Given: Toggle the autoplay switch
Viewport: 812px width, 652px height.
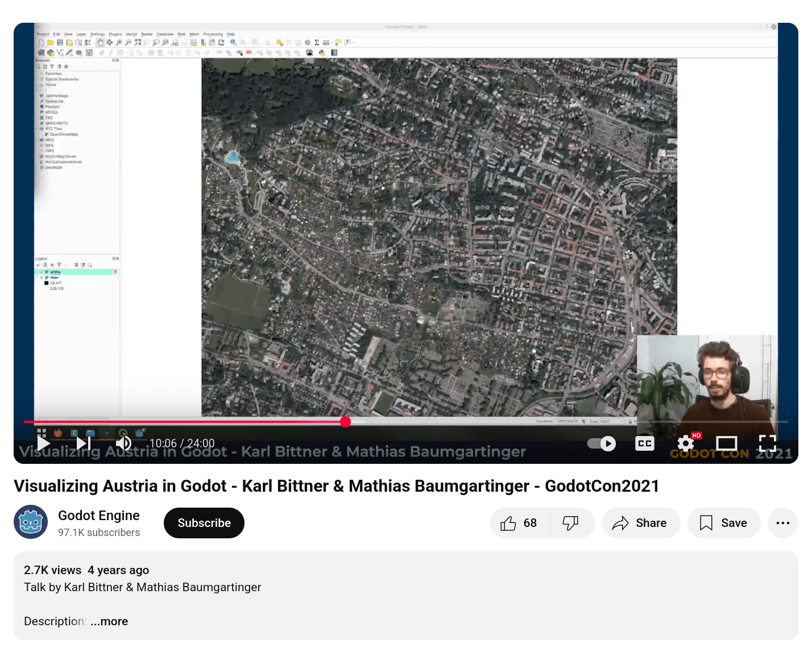Looking at the screenshot, I should (602, 443).
